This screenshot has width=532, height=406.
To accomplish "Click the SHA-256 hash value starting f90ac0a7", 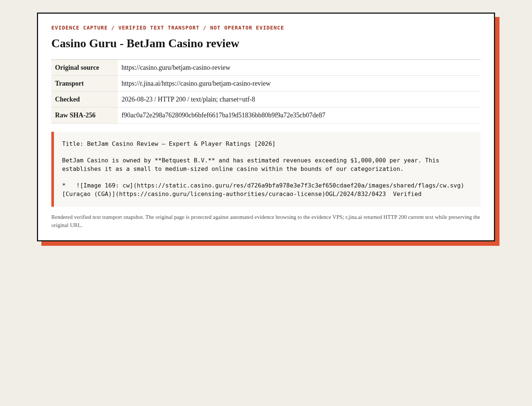I will click(x=224, y=115).
